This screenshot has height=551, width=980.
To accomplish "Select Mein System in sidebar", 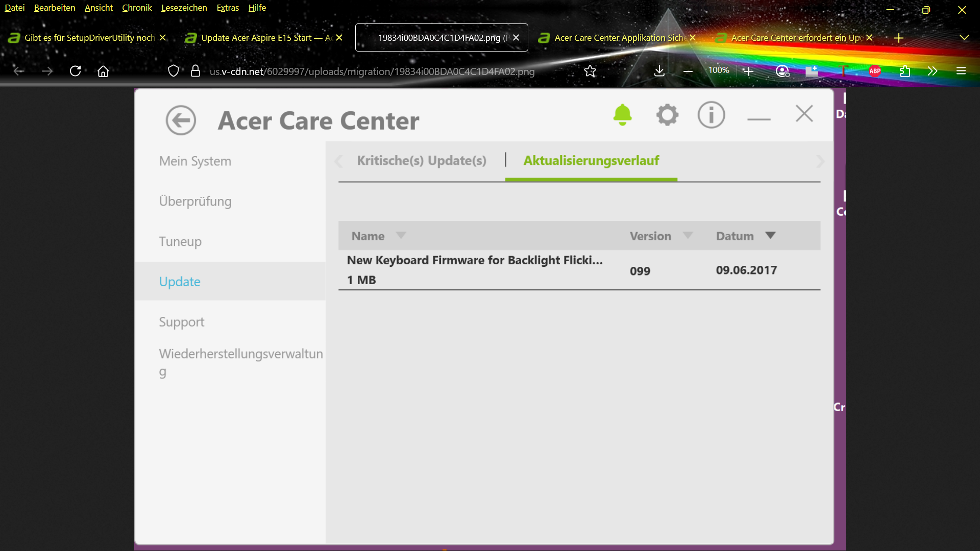I will coord(195,161).
